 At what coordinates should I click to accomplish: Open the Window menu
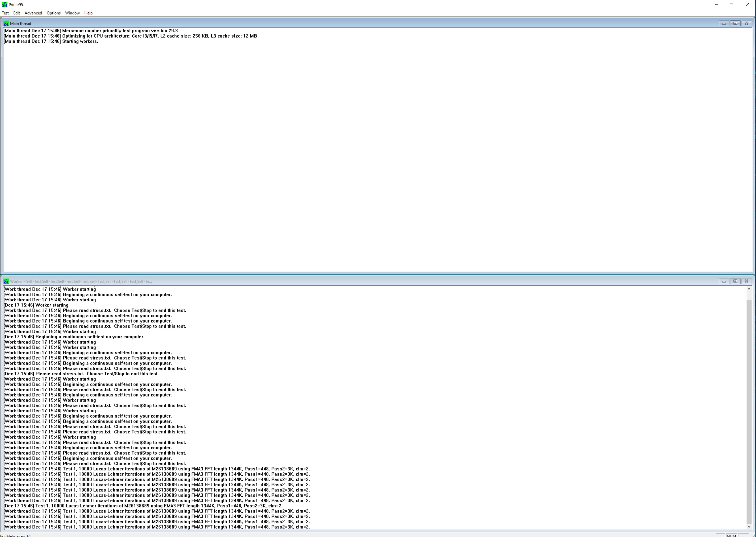point(72,13)
